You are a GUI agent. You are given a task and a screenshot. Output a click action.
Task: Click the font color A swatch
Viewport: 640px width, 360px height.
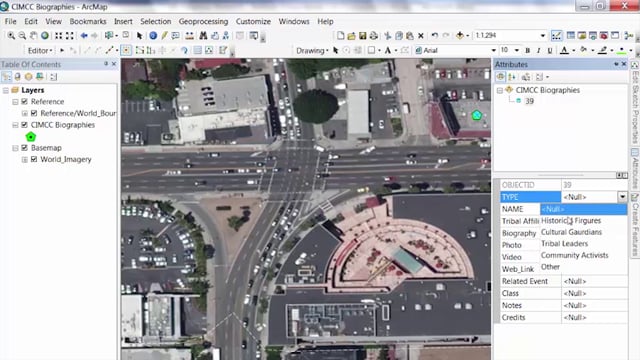[x=564, y=50]
